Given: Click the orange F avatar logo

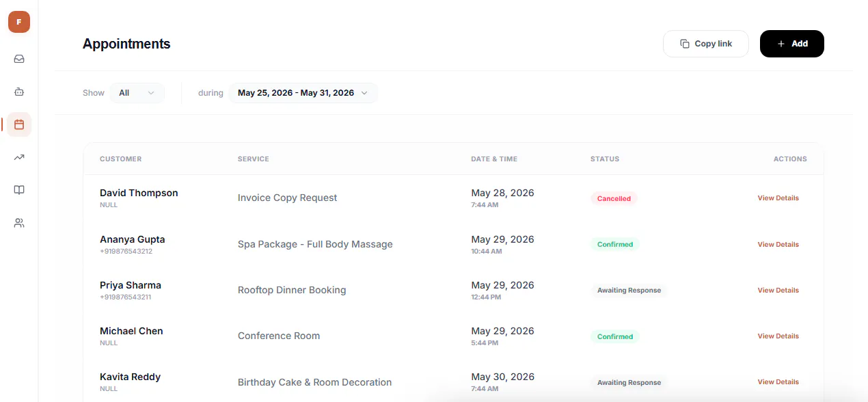Looking at the screenshot, I should coord(19,22).
